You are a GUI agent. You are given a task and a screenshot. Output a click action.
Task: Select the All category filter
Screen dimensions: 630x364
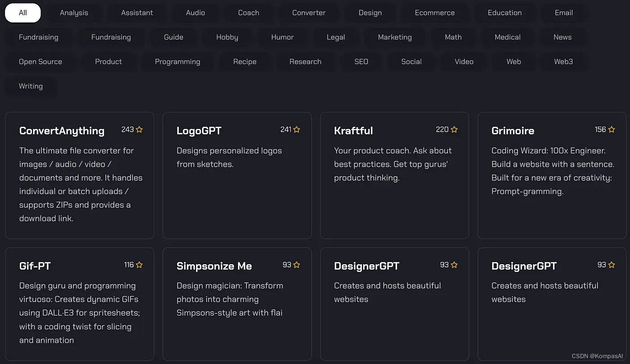click(23, 13)
